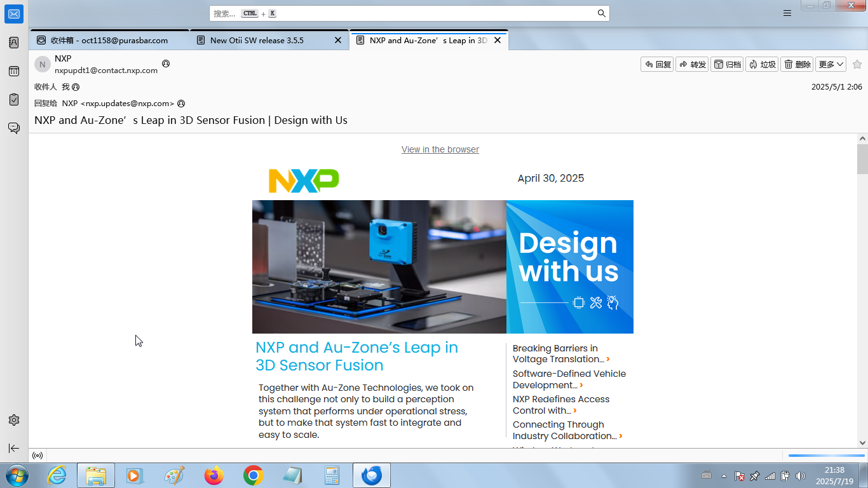Select the NXP and Au-Zone message tab
The width and height of the screenshot is (868, 488).
(429, 40)
